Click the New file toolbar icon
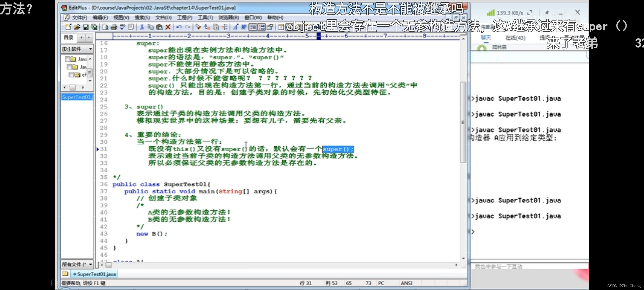644x290 pixels. 68,27
